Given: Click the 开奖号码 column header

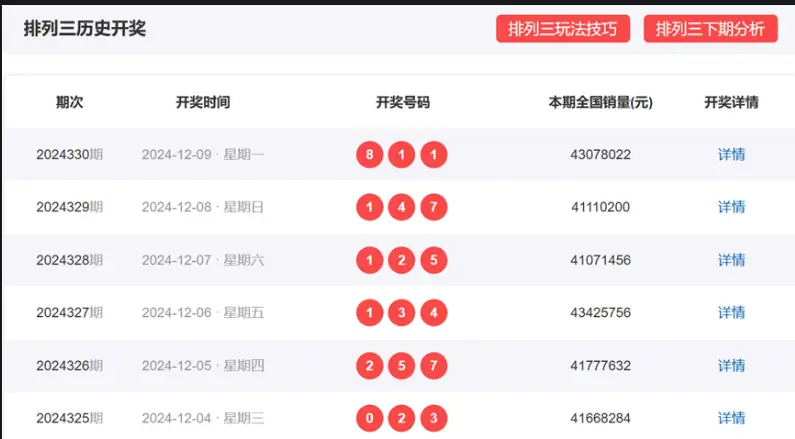Looking at the screenshot, I should (402, 102).
